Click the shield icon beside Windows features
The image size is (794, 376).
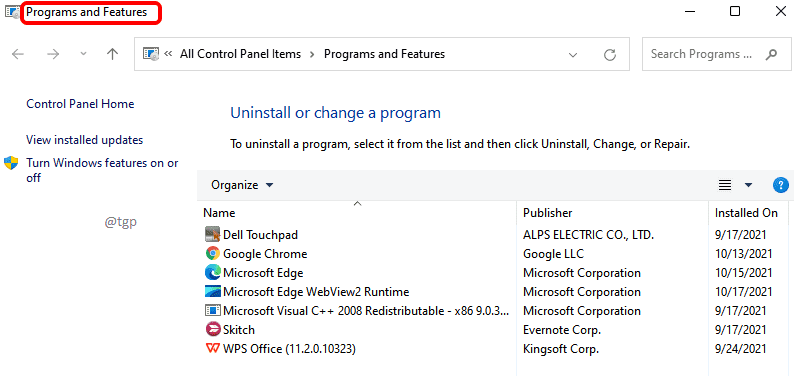pos(11,163)
